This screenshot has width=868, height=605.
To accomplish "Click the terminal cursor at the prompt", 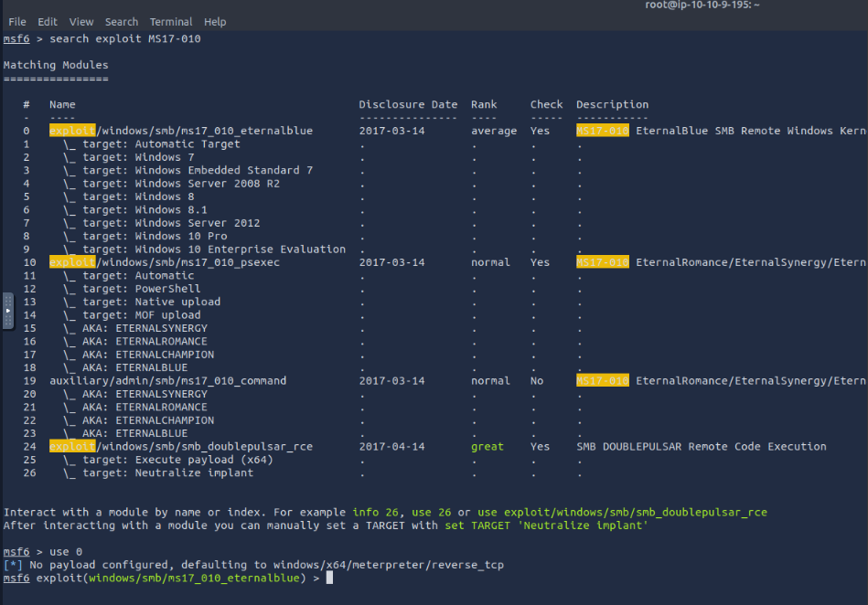I will click(329, 578).
